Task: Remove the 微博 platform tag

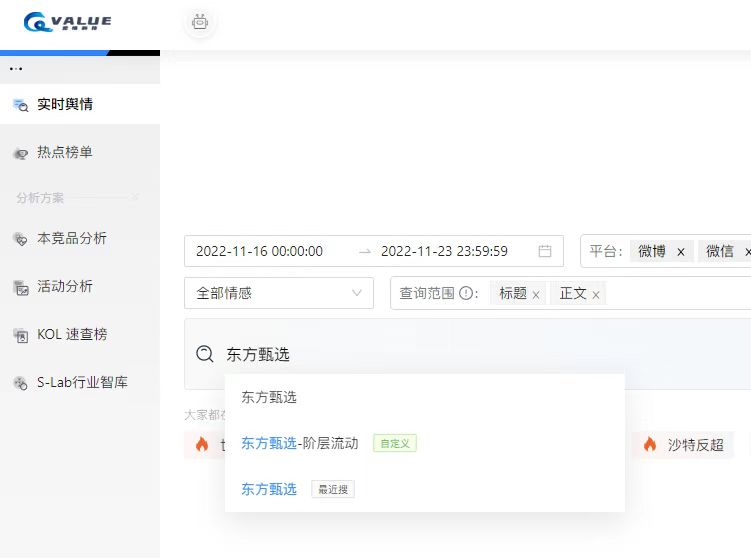Action: 681,252
